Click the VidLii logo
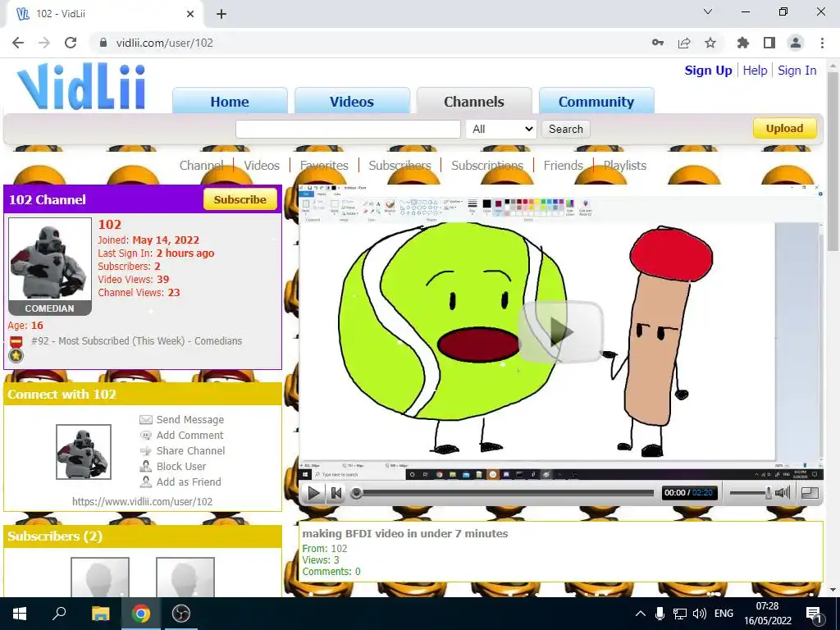The width and height of the screenshot is (840, 630). point(81,87)
